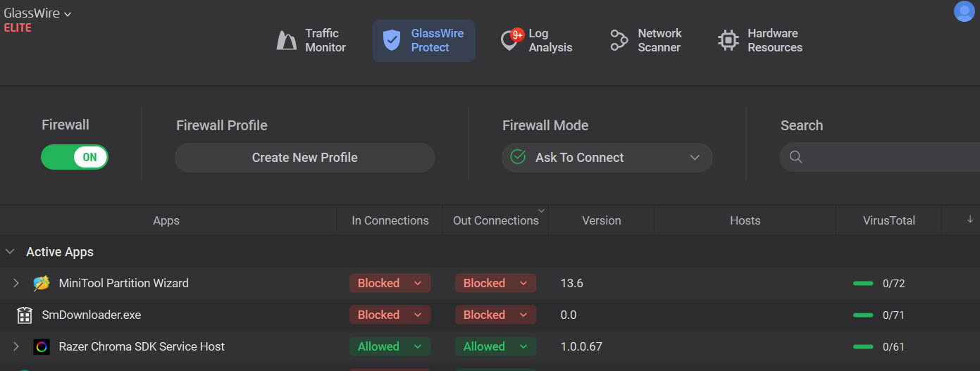The width and height of the screenshot is (980, 371).
Task: Open SmDownloader.exe Out Connections Blocked dropdown
Action: pyautogui.click(x=495, y=315)
